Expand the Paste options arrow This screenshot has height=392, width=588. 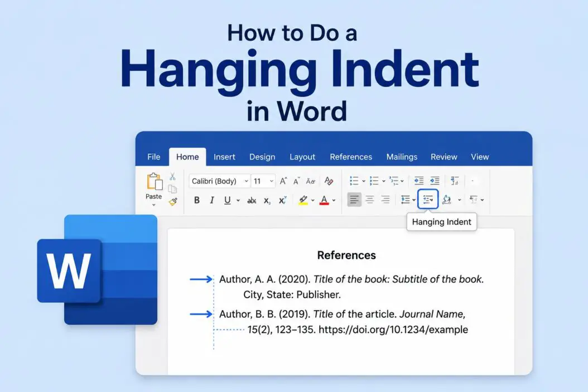[154, 205]
